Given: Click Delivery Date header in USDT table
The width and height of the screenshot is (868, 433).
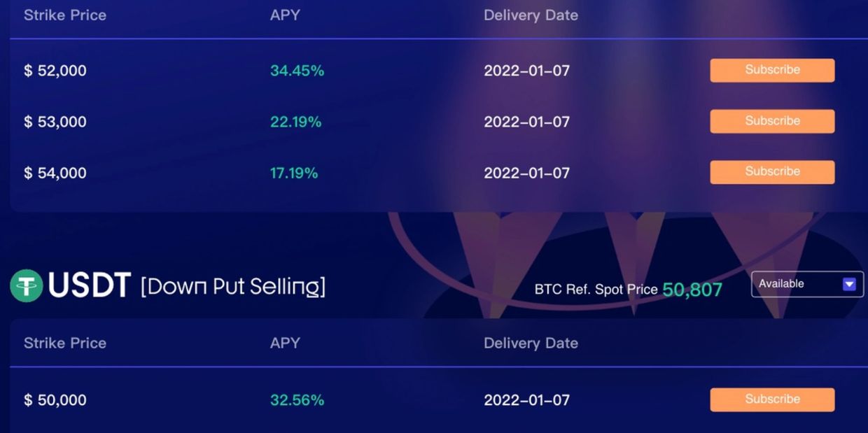Looking at the screenshot, I should click(x=531, y=343).
